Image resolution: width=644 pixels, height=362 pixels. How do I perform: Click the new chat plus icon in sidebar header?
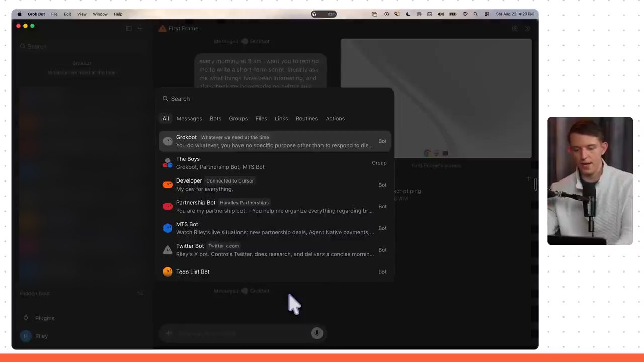140,29
